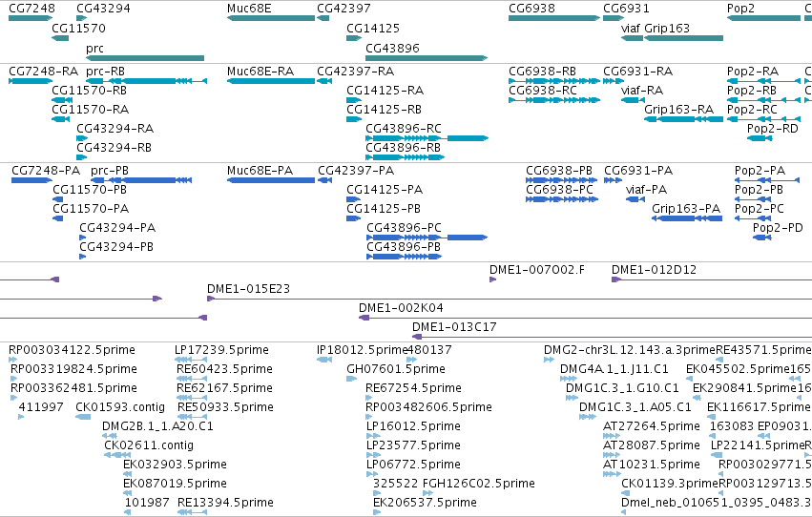Click transcript CG43294-RB
The width and height of the screenshot is (812, 517).
coord(82,157)
